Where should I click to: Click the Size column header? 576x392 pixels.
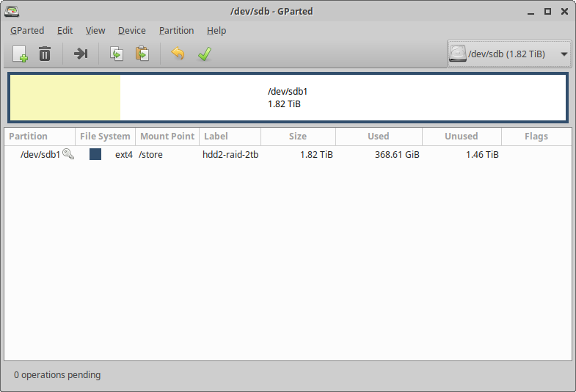click(298, 137)
